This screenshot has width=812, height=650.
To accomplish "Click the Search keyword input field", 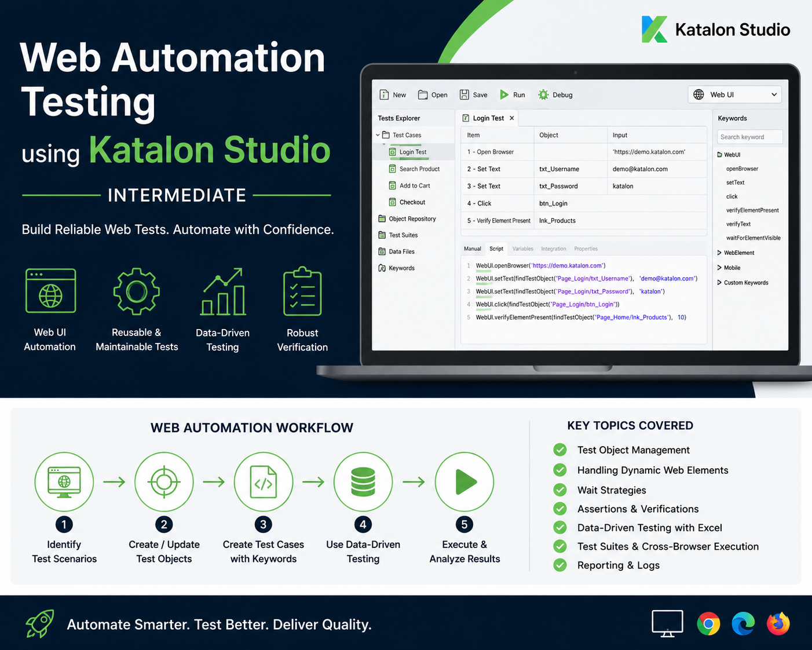I will (750, 137).
